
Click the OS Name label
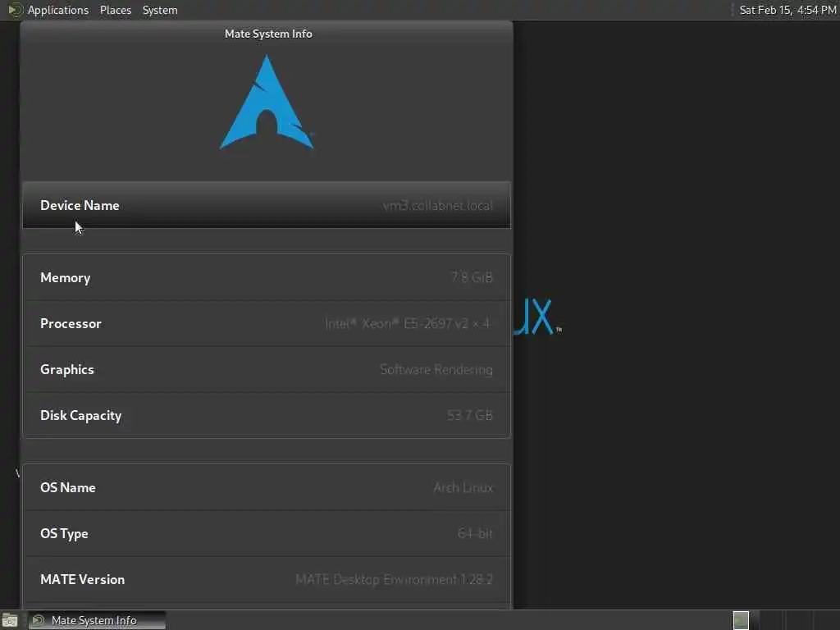click(68, 487)
